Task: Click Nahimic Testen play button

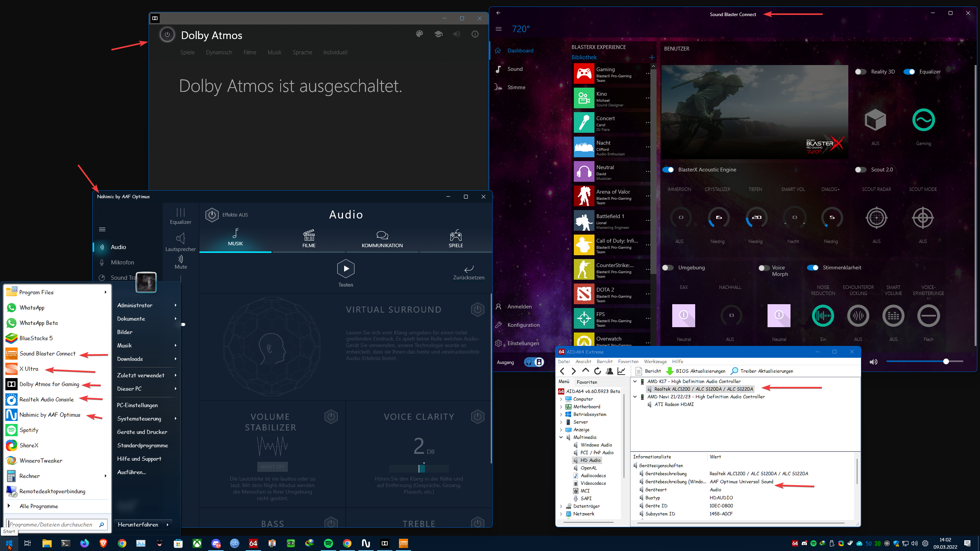Action: point(345,269)
